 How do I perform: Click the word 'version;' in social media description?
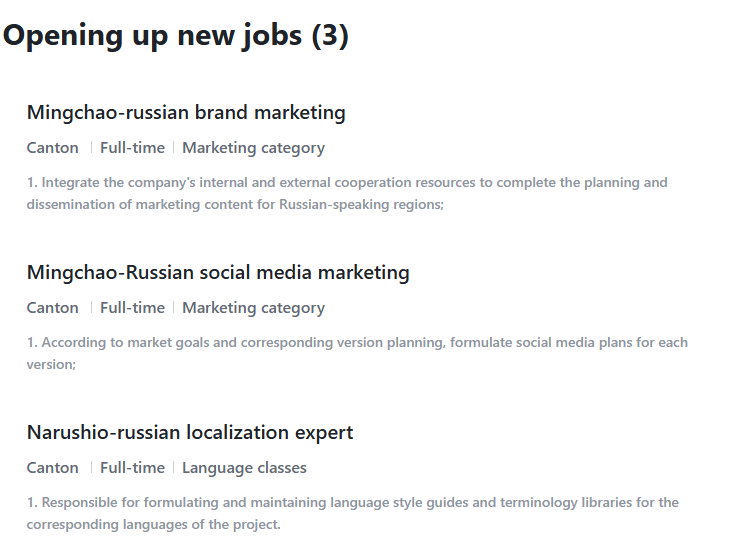click(51, 365)
